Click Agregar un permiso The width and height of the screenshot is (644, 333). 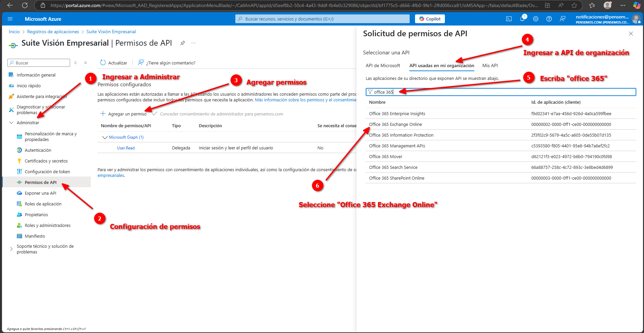124,114
